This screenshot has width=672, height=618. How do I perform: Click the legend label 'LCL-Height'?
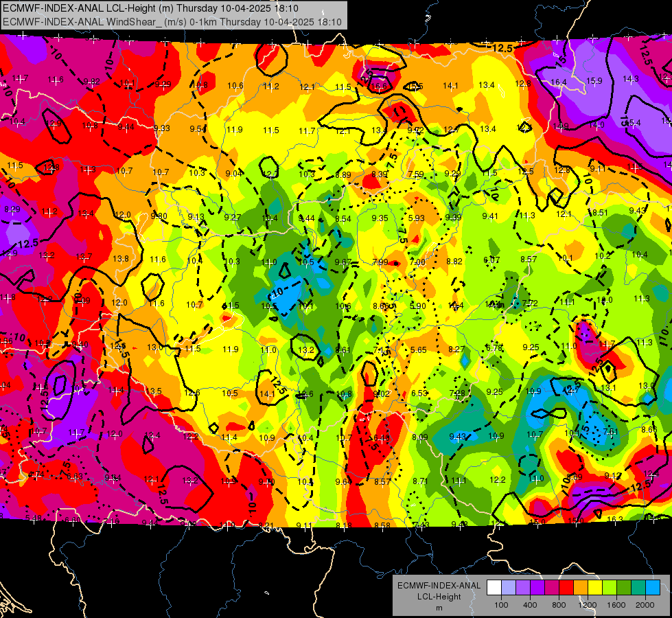(439, 597)
